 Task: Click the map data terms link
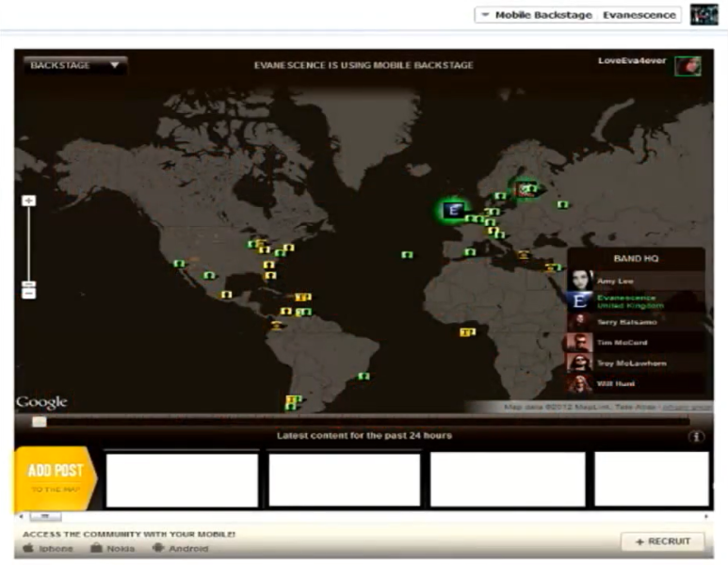click(x=687, y=407)
